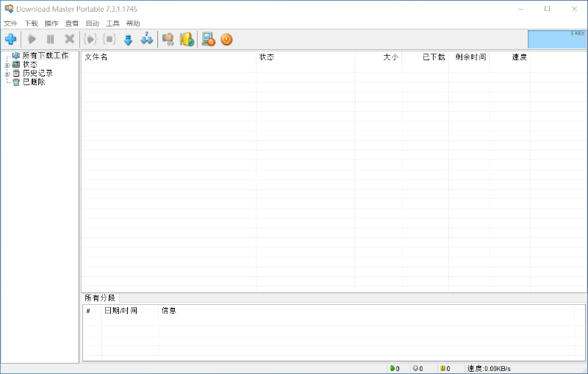This screenshot has height=374, width=588.
Task: Open the 帮助 menu
Action: point(133,24)
